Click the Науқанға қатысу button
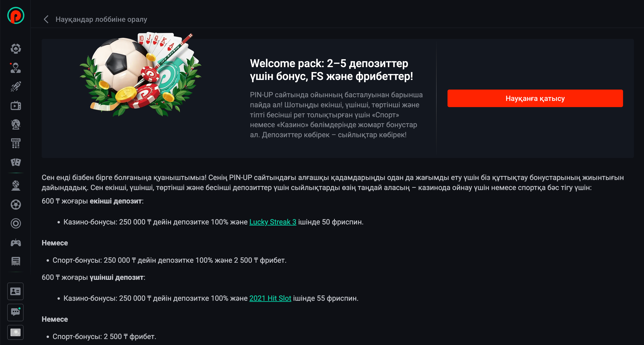644x345 pixels. point(535,98)
